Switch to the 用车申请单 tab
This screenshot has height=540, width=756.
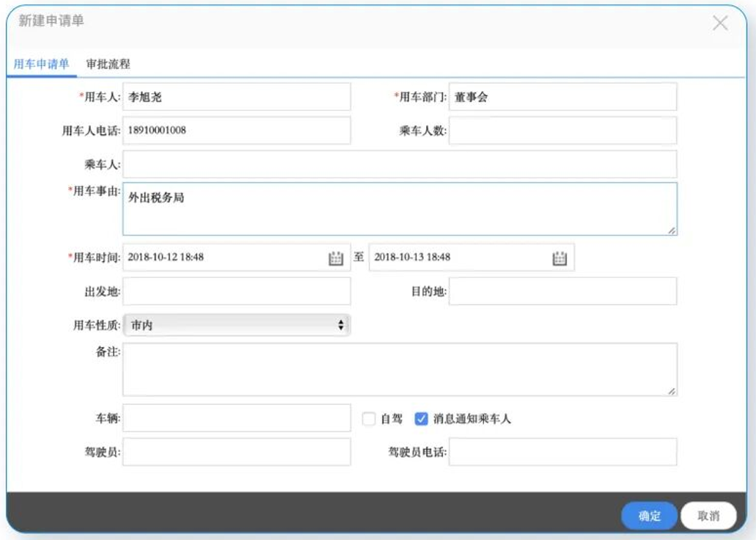pyautogui.click(x=42, y=64)
